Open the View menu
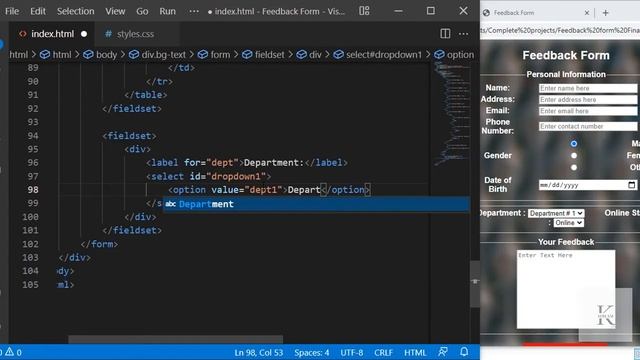 point(115,11)
